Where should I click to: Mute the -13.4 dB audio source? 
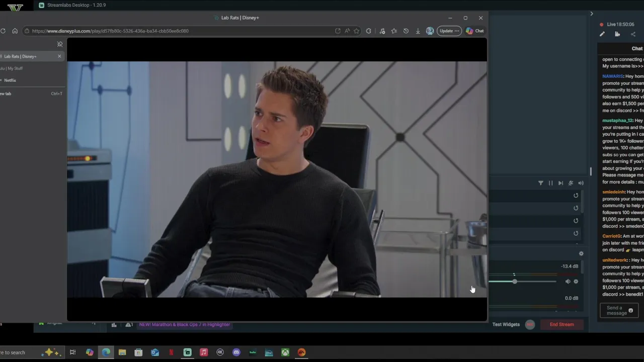[x=568, y=282]
